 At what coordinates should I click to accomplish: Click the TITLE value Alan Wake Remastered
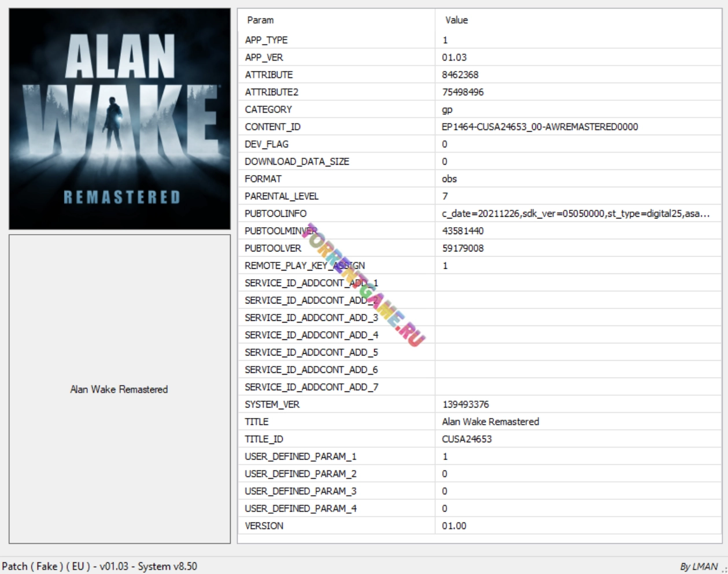490,421
